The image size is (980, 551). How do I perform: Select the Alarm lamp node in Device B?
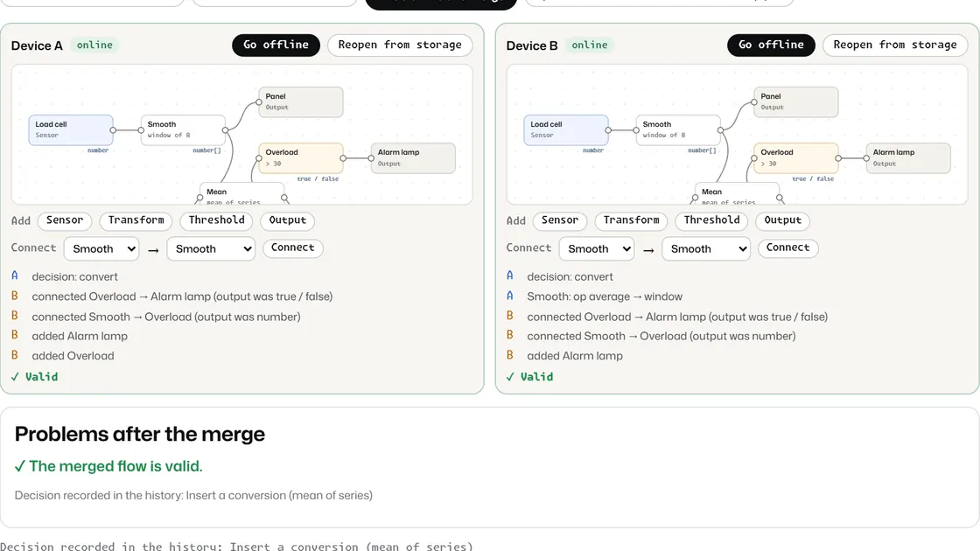(908, 158)
